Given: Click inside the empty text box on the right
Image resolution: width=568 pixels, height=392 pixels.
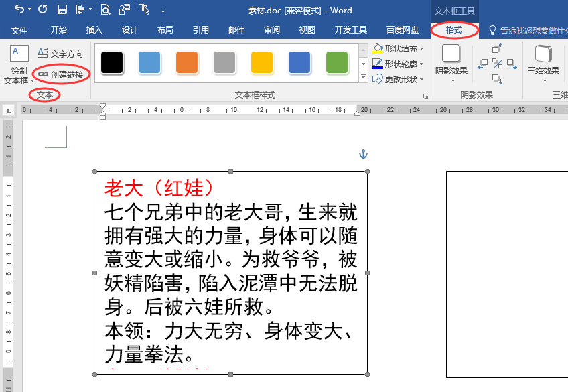Looking at the screenshot, I should 507,274.
